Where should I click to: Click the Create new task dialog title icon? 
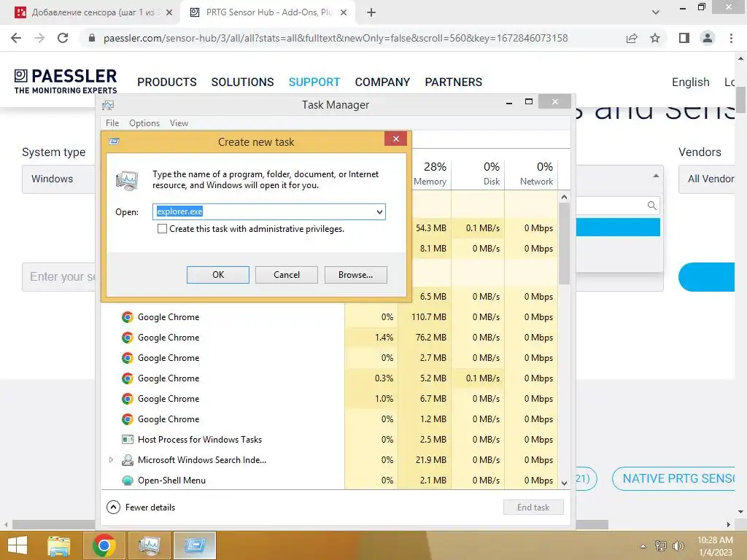coord(114,141)
